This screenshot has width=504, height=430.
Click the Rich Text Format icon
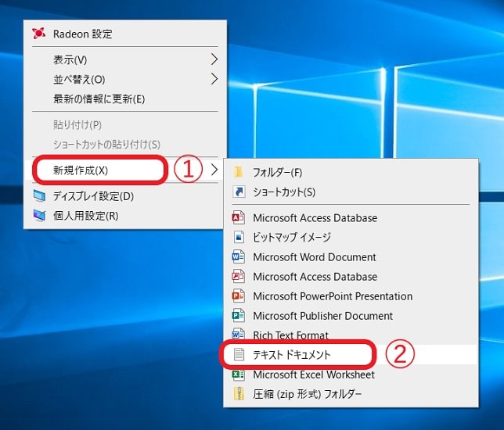[239, 335]
